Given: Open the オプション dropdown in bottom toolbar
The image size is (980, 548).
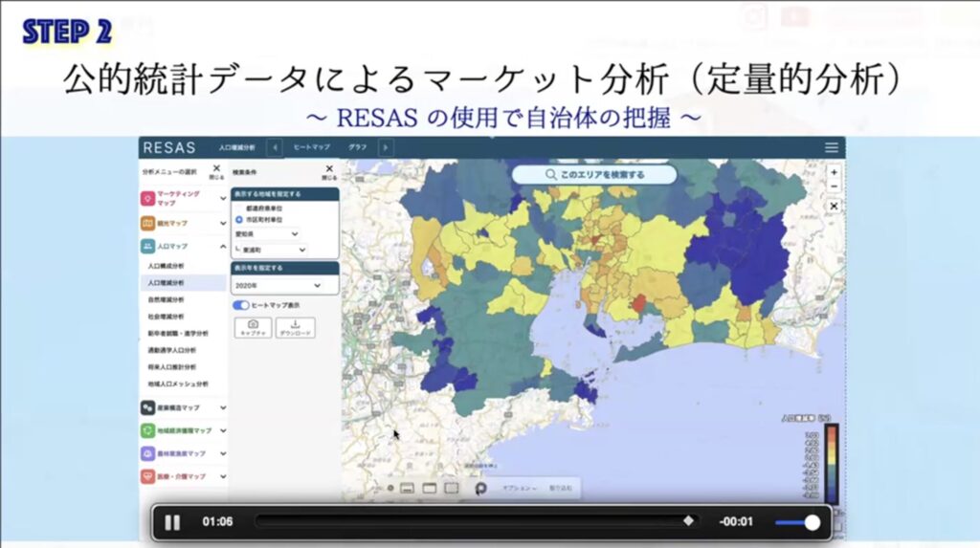Looking at the screenshot, I should (x=520, y=488).
